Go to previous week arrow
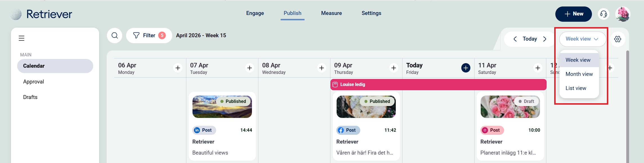The image size is (644, 163). (515, 39)
